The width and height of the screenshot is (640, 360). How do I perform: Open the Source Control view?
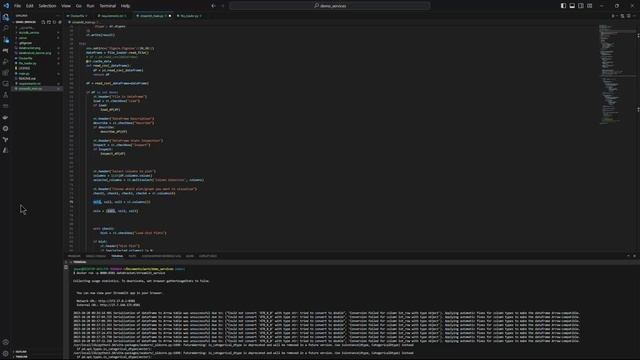(6, 40)
